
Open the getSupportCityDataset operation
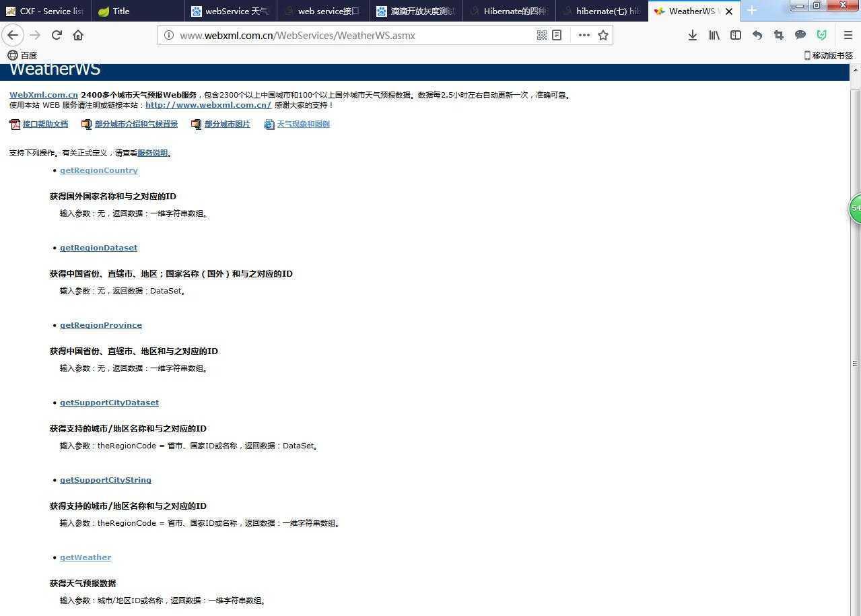pos(109,403)
